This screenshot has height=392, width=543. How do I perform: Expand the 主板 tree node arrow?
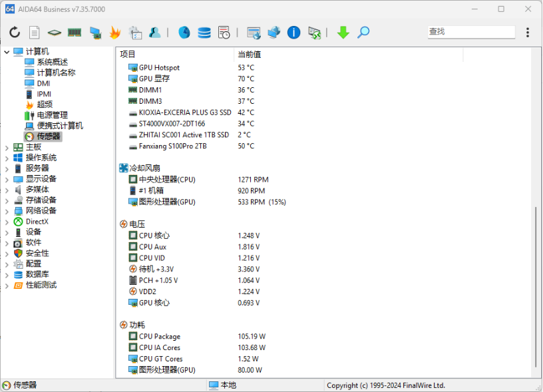pyautogui.click(x=7, y=148)
